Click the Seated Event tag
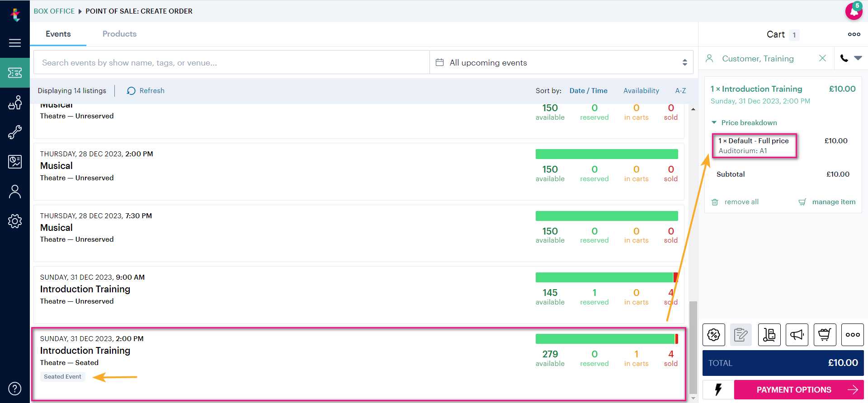The width and height of the screenshot is (868, 403). [x=63, y=377]
